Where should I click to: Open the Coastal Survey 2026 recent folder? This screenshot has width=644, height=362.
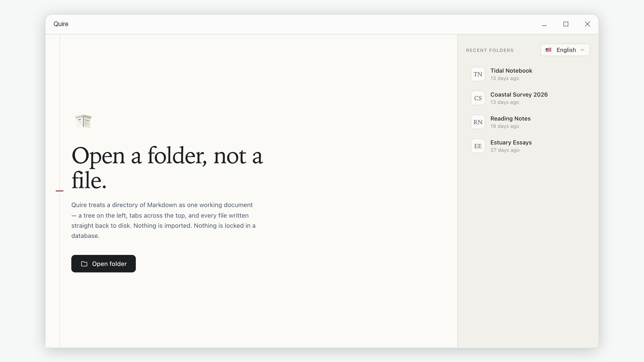[528, 98]
